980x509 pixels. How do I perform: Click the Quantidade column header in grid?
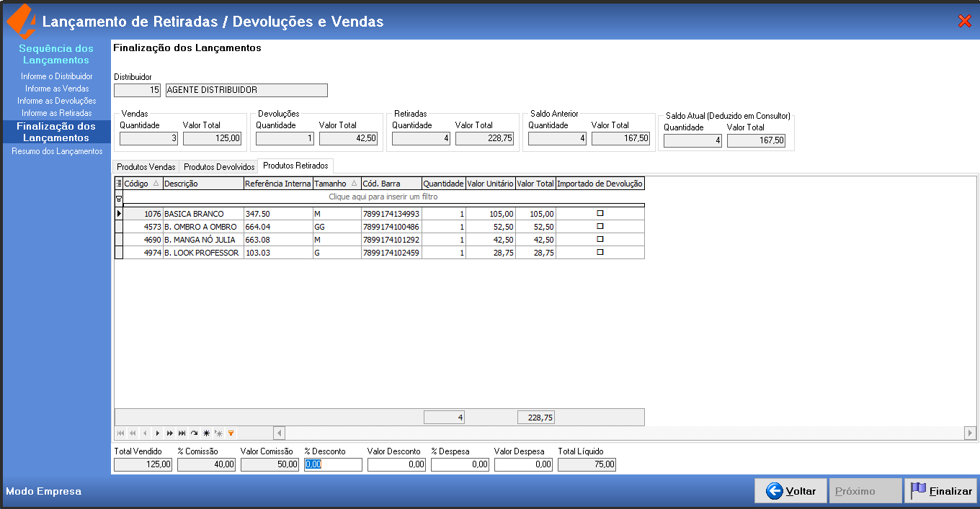(444, 184)
